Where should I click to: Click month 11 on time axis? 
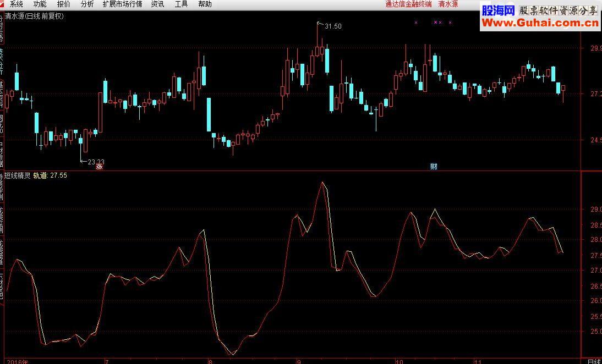pyautogui.click(x=478, y=362)
